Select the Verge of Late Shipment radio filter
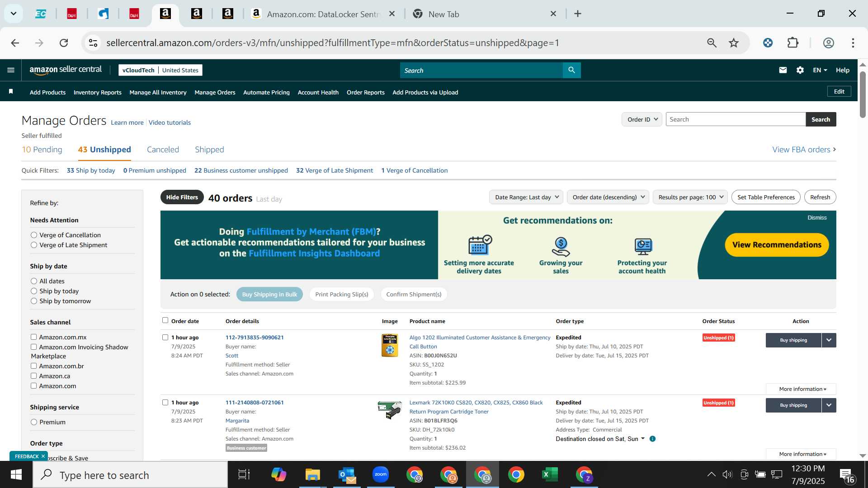The width and height of the screenshot is (868, 488). tap(34, 245)
